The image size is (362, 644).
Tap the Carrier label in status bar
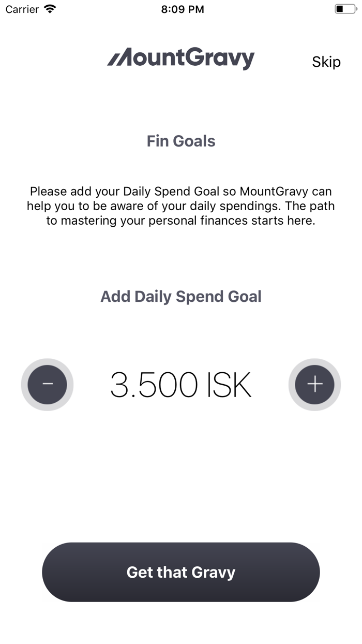[22, 9]
